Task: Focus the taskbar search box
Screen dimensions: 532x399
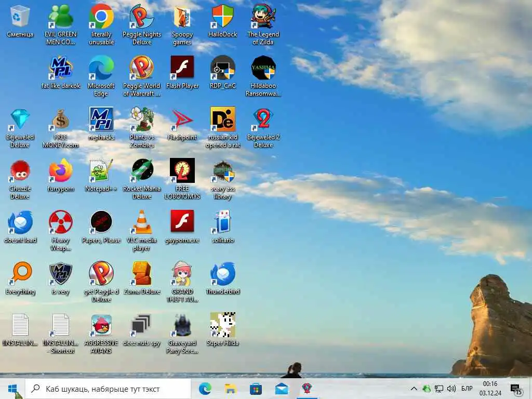Action: (x=108, y=389)
